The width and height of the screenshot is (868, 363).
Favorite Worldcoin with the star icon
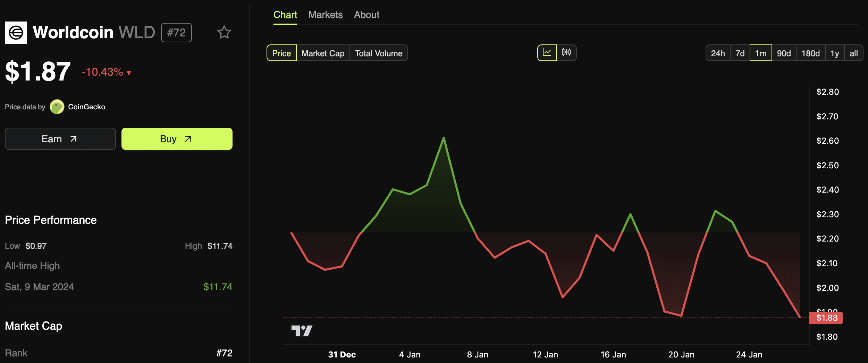coord(224,33)
